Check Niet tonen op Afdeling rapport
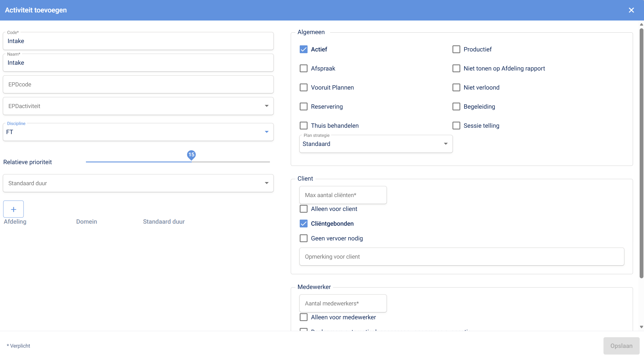The width and height of the screenshot is (644, 356). coord(456,68)
